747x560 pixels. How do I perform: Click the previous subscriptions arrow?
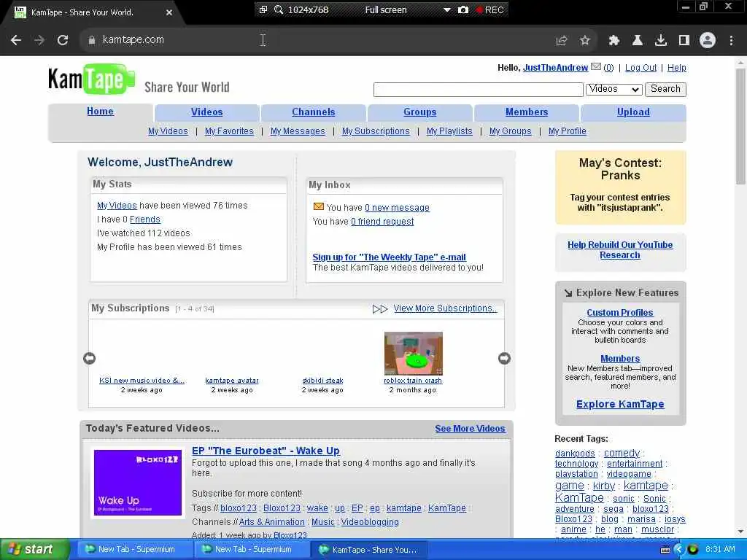(x=89, y=358)
